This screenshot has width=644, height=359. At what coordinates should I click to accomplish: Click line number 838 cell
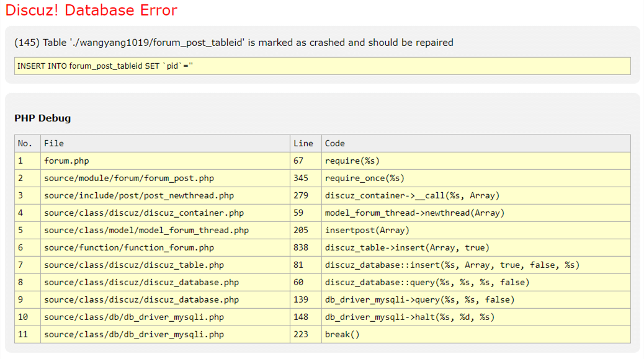point(306,248)
